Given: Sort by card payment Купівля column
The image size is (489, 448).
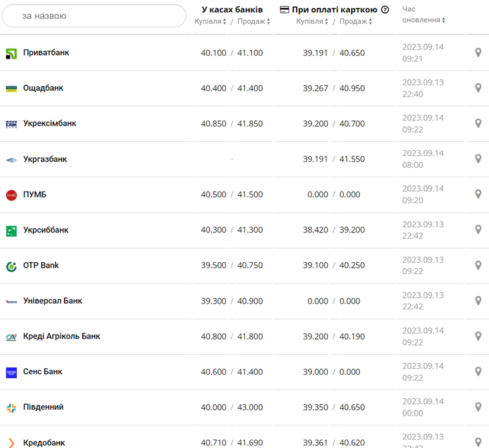Looking at the screenshot, I should click(312, 21).
